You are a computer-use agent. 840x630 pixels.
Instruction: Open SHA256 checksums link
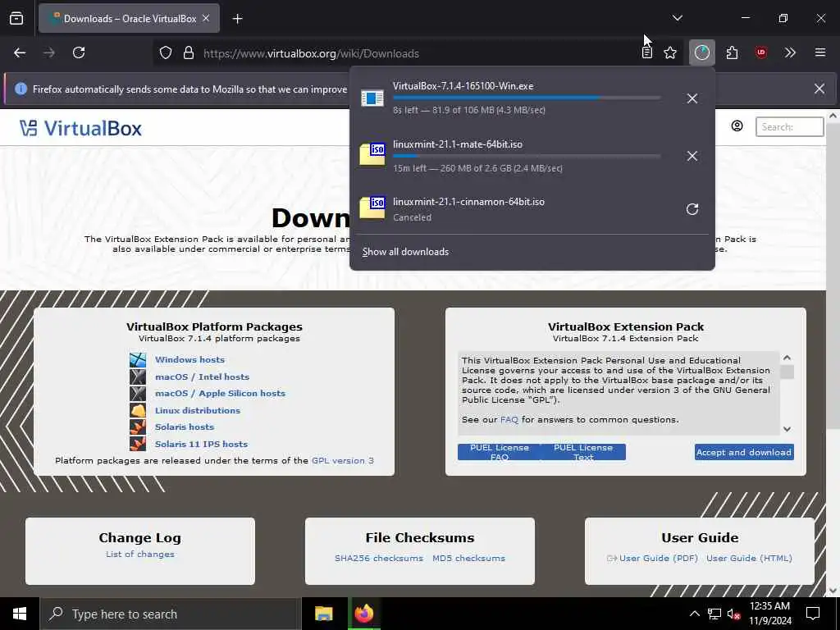[x=379, y=558]
